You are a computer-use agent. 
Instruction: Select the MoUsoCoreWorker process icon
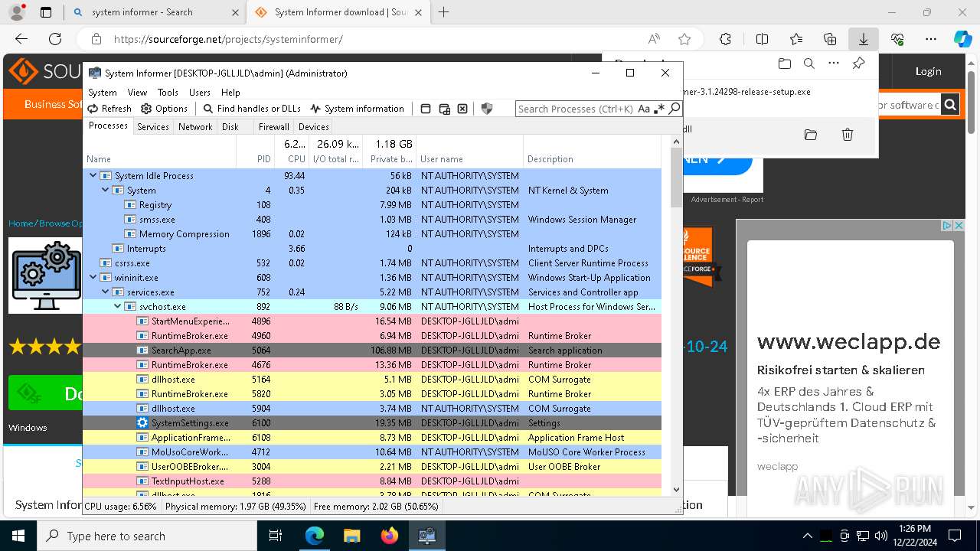tap(142, 452)
